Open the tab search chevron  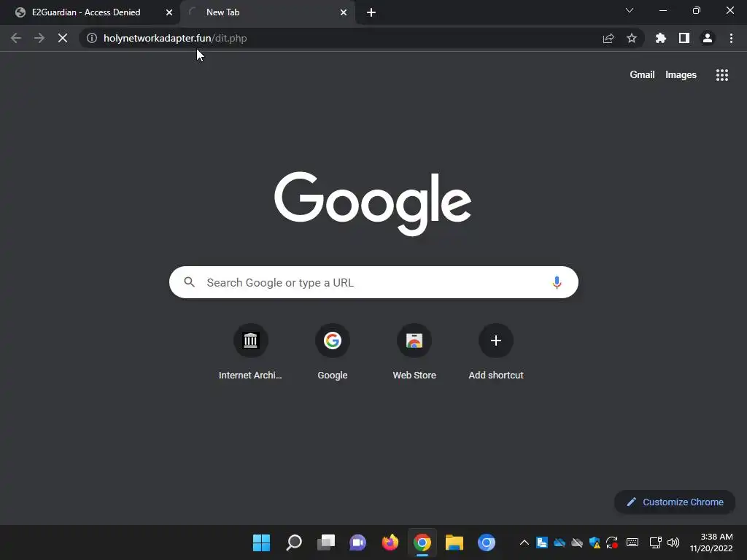(x=630, y=10)
